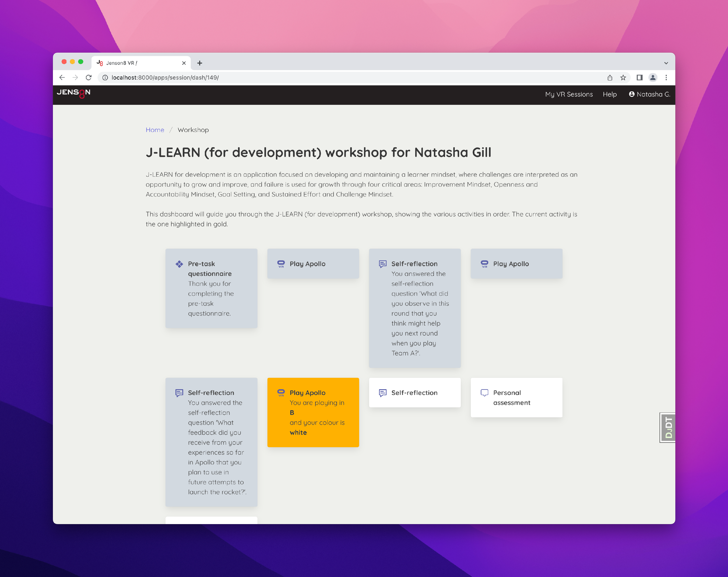Screen dimensions: 728x577
Task: Click the chat icon on Team A Self-reflection card
Action: click(383, 264)
